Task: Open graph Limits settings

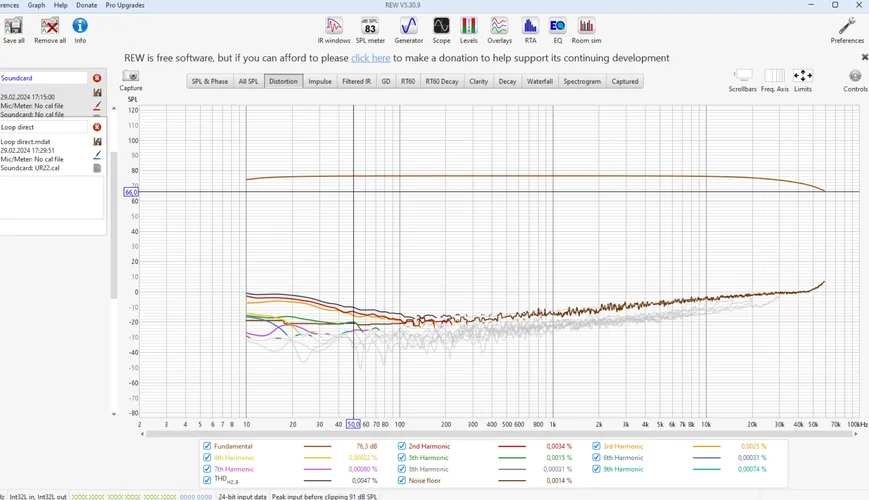Action: point(803,76)
